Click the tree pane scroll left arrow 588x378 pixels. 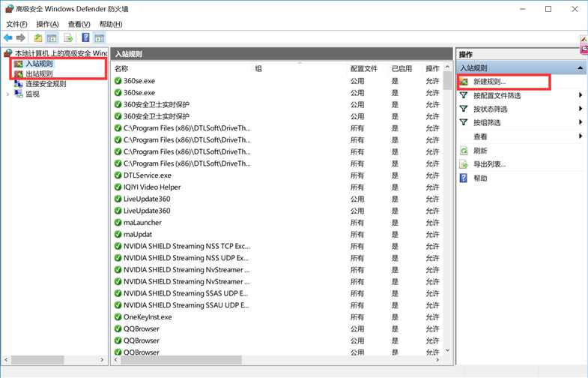(x=6, y=359)
